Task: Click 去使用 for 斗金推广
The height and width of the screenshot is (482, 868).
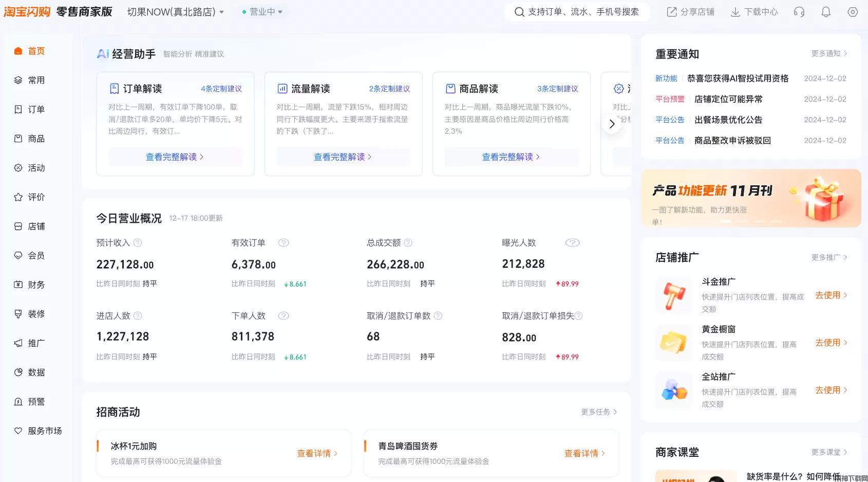Action: 831,295
